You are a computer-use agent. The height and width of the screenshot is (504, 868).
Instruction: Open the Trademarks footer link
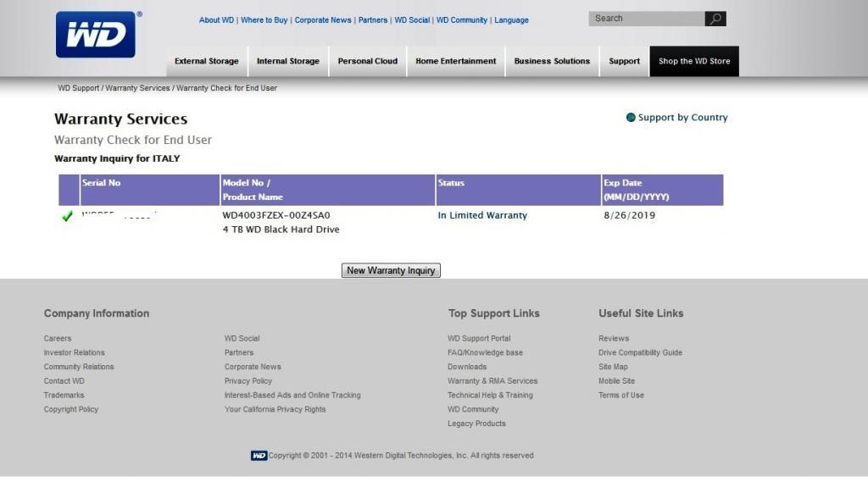click(64, 396)
